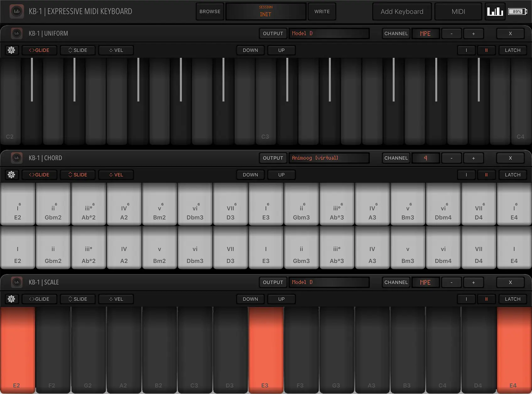This screenshot has height=394, width=532.
Task: Play the orange E4 key on Scale keyboard
Action: [x=514, y=350]
